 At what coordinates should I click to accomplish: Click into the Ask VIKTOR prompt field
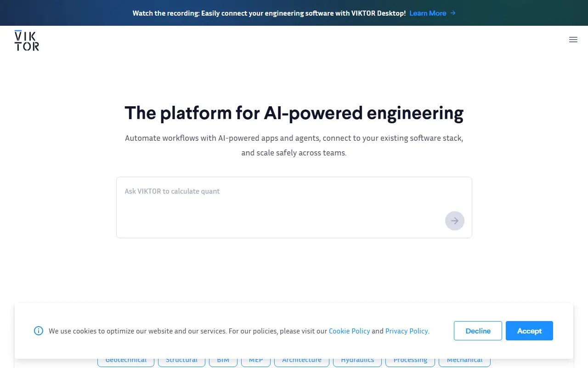pyautogui.click(x=294, y=207)
